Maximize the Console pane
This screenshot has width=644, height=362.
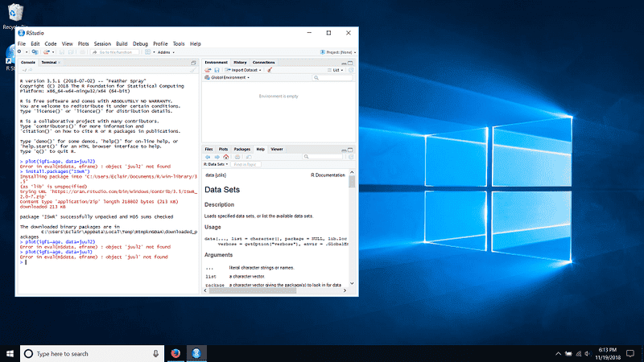193,62
